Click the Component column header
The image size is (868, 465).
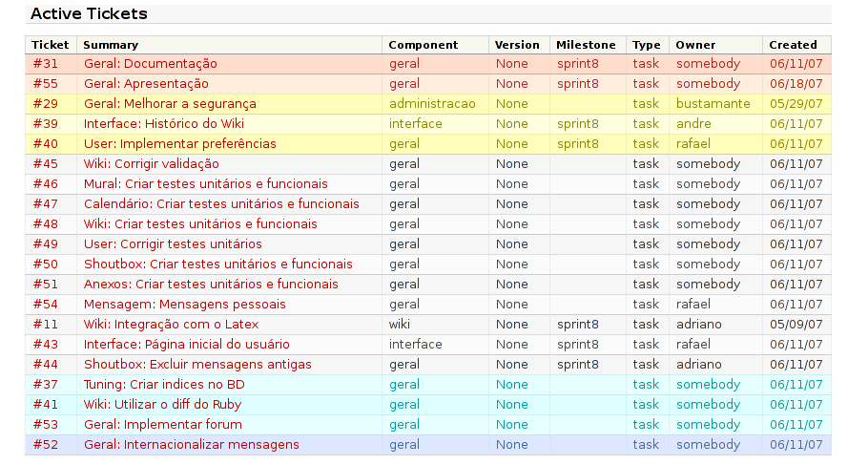click(424, 45)
